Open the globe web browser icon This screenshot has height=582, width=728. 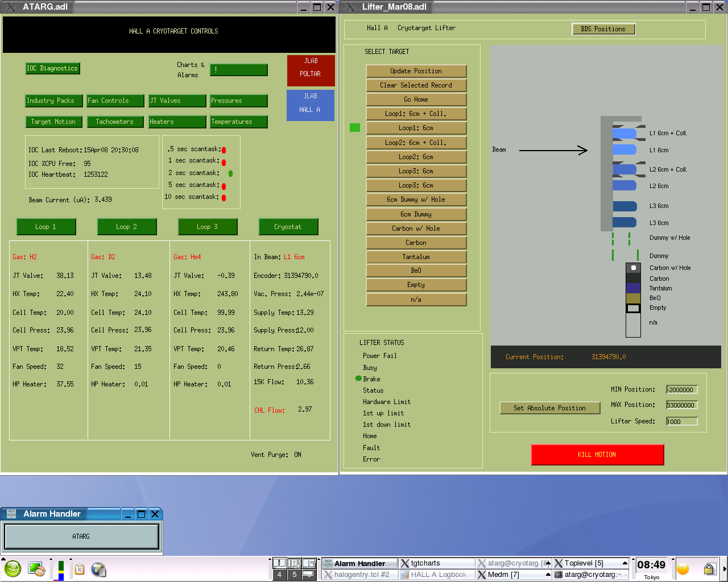point(98,569)
